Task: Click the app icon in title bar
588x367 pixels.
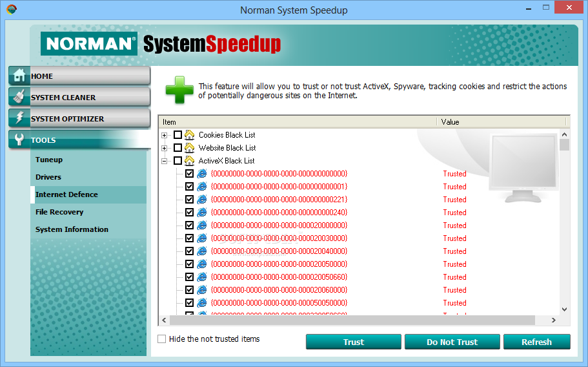Action: [x=12, y=9]
